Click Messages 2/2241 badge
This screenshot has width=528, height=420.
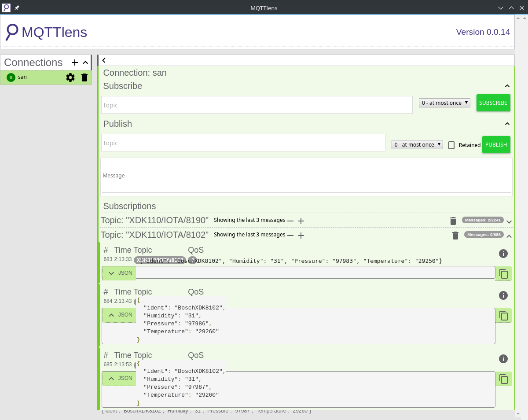(x=482, y=220)
